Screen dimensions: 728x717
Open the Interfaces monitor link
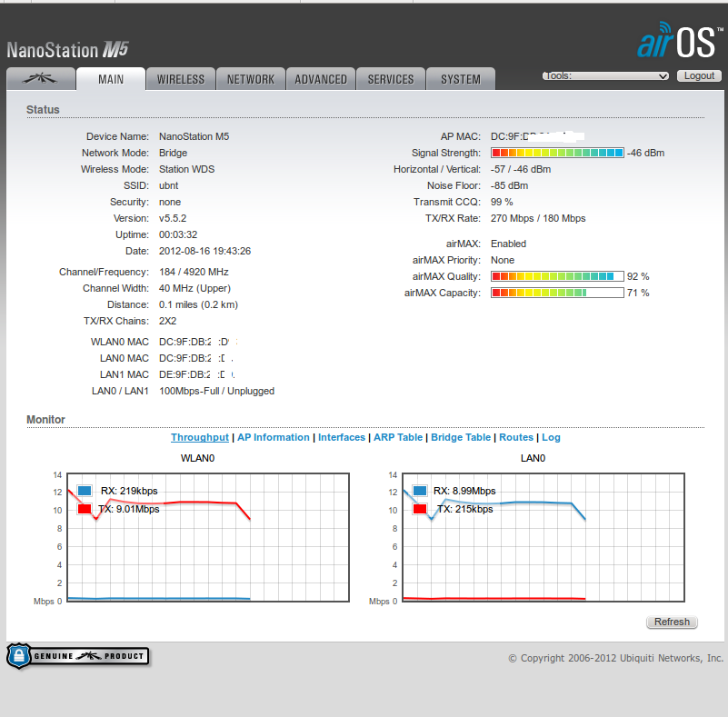341,437
